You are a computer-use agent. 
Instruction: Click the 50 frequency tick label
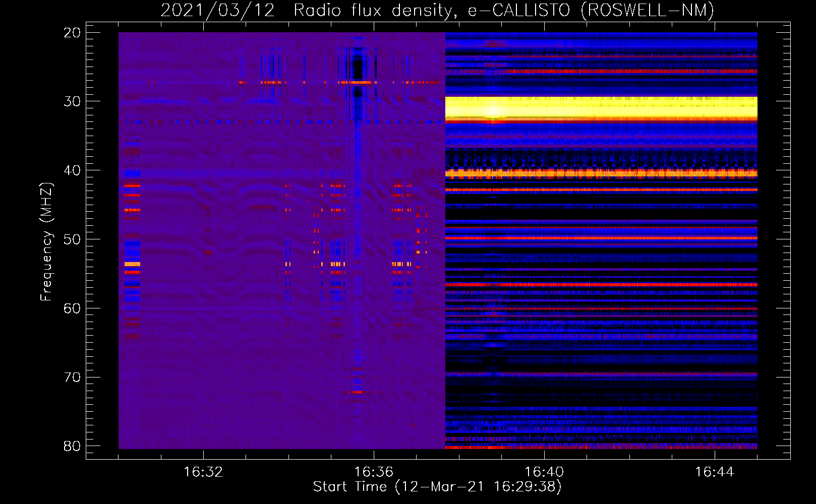(72, 239)
